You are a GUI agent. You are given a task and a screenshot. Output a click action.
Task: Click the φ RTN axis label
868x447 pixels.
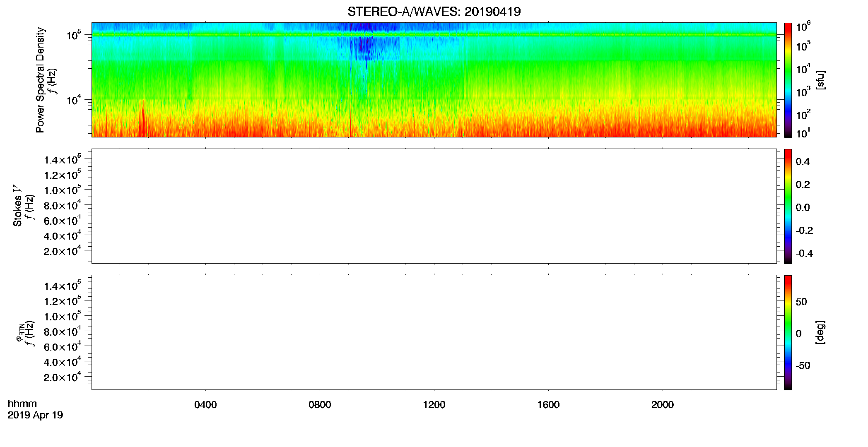(x=19, y=333)
